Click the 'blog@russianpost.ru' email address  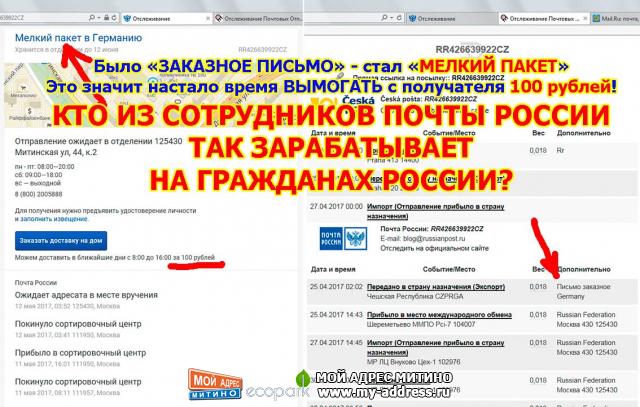(434, 238)
